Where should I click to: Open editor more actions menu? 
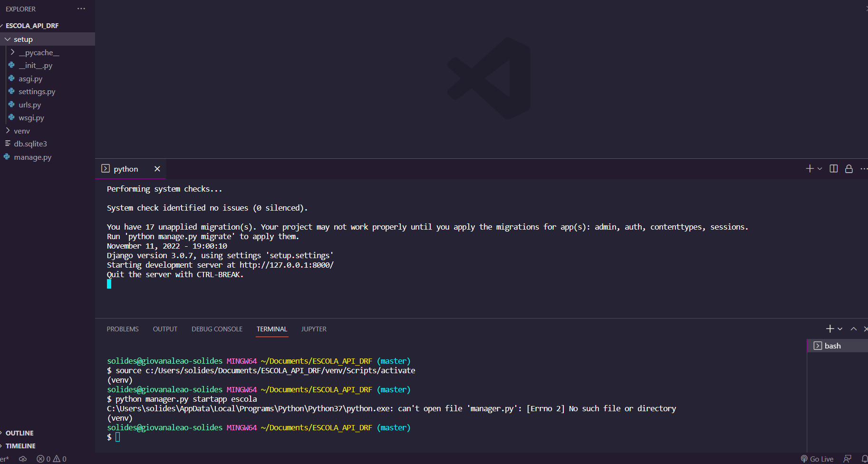(x=864, y=169)
